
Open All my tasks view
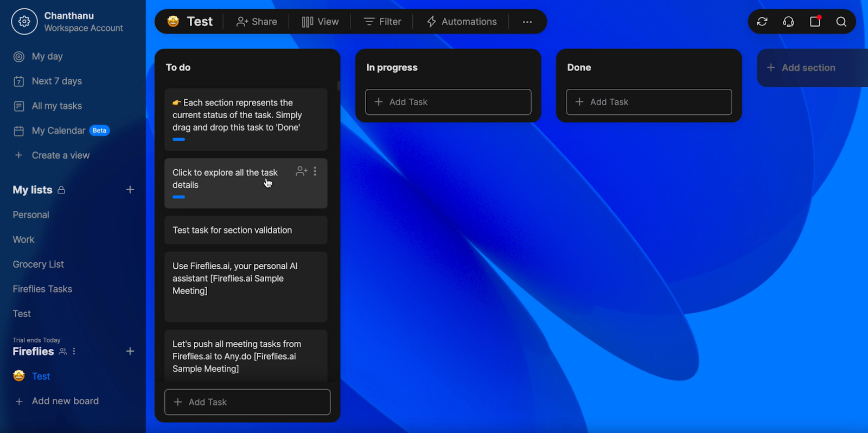click(48, 106)
